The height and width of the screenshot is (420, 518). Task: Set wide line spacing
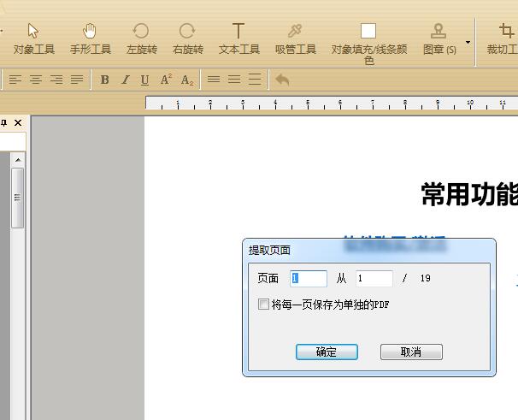pyautogui.click(x=255, y=80)
